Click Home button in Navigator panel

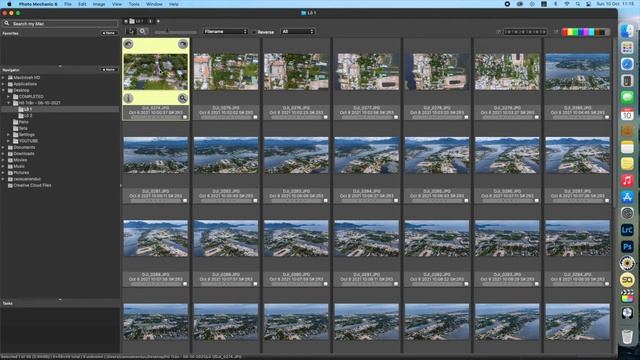pyautogui.click(x=109, y=70)
